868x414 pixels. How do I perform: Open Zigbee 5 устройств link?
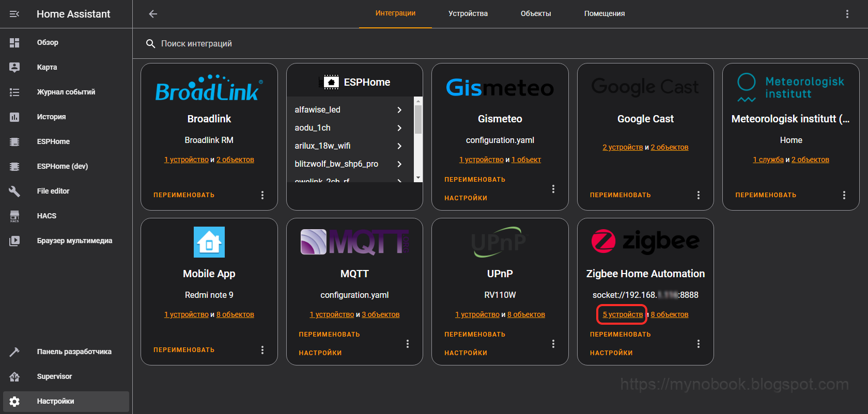pos(623,314)
